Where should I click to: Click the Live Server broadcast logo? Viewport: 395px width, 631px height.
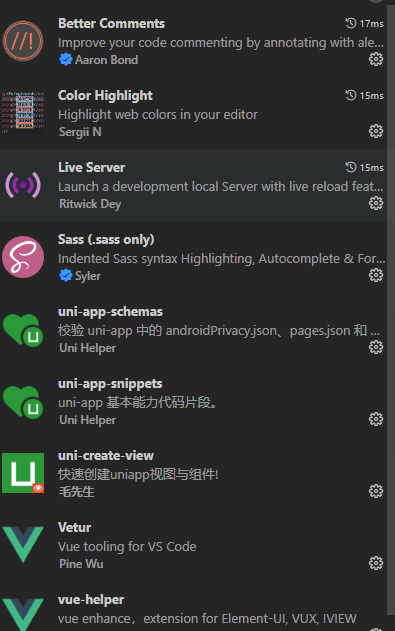tap(23, 185)
